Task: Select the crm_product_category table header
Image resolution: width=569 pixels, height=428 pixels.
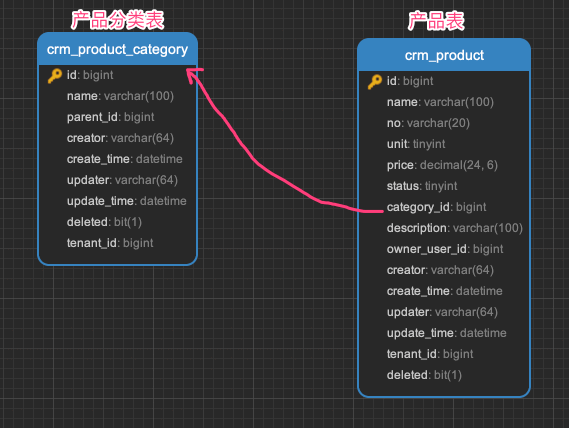Action: (x=117, y=49)
